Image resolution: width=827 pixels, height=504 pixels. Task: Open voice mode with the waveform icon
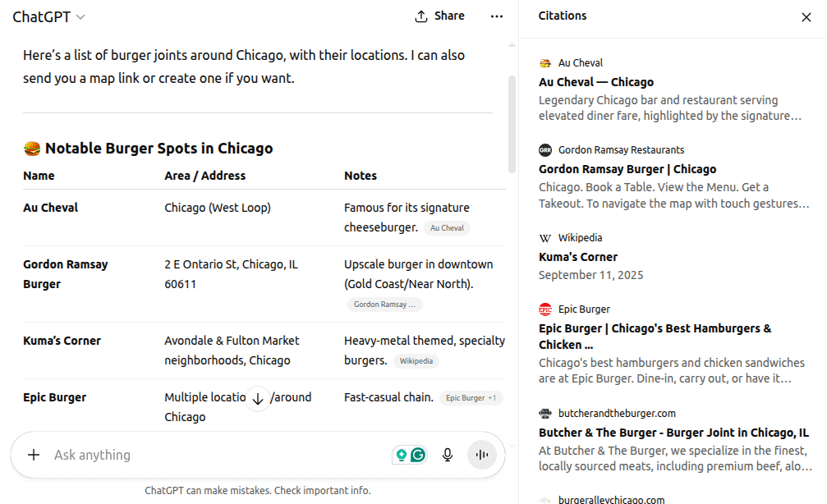[x=482, y=454]
